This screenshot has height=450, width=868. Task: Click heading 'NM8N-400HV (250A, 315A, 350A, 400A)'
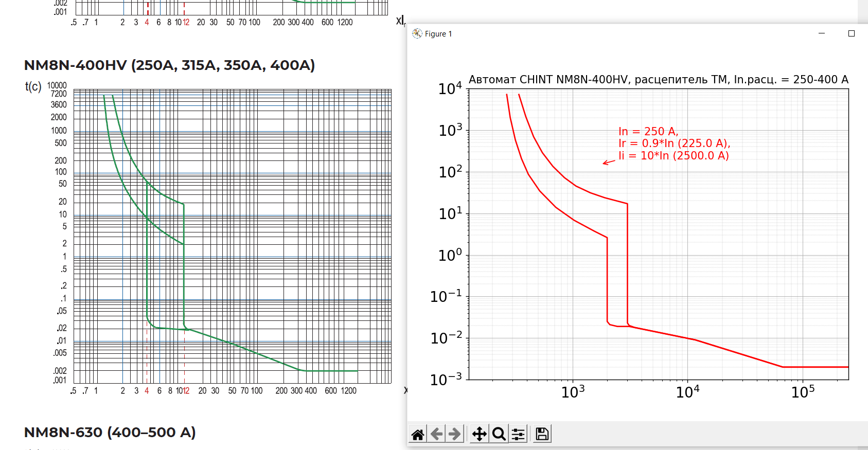(x=170, y=65)
